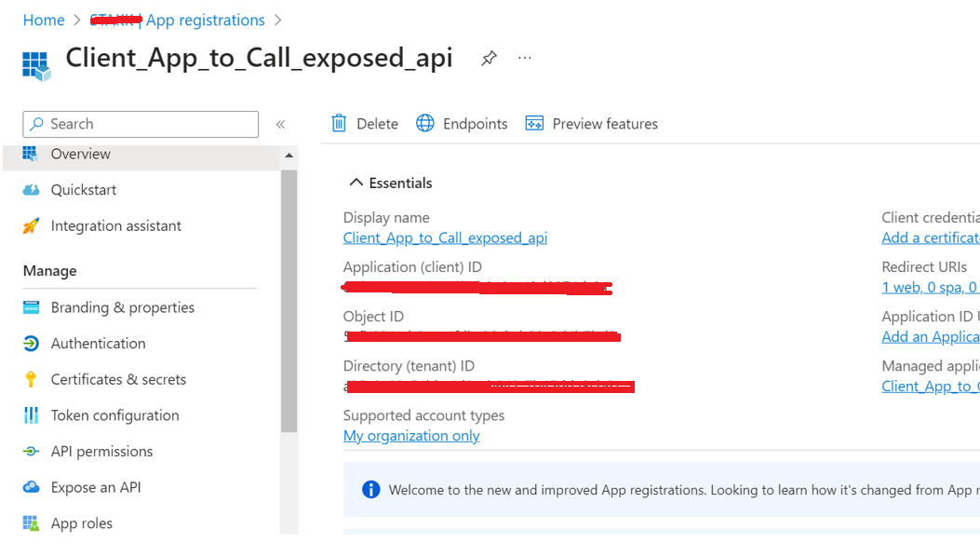980x543 pixels.
Task: Open Branding & properties menu item
Action: (123, 307)
